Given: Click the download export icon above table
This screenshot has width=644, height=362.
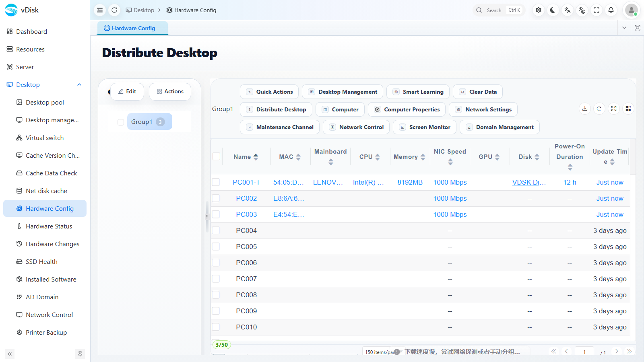Looking at the screenshot, I should coord(585,109).
